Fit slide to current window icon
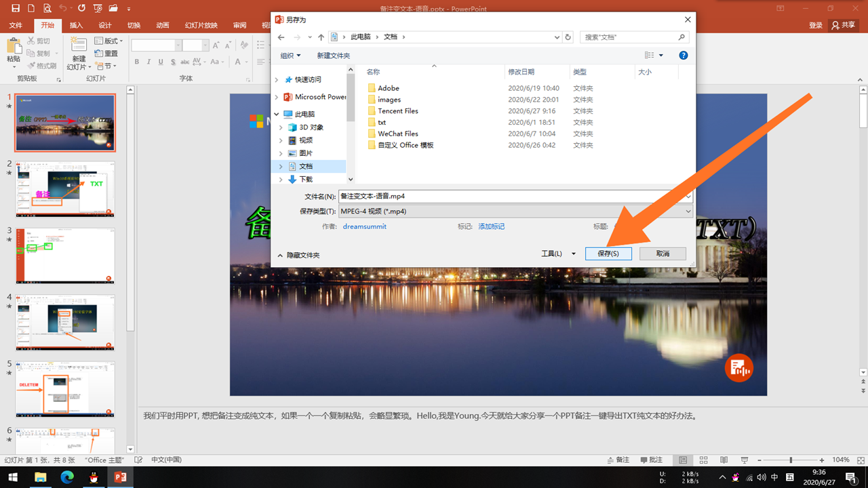The image size is (868, 488). 859,460
